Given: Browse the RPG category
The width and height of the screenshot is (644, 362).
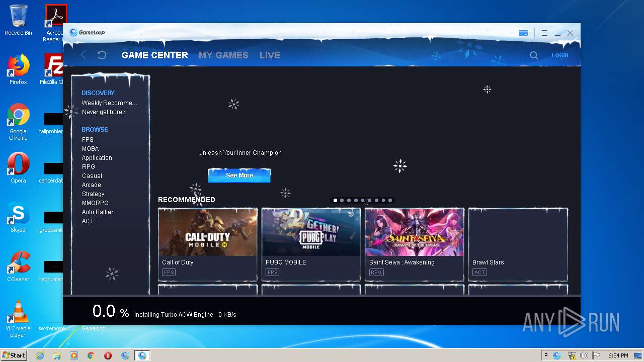Looking at the screenshot, I should coord(88,167).
